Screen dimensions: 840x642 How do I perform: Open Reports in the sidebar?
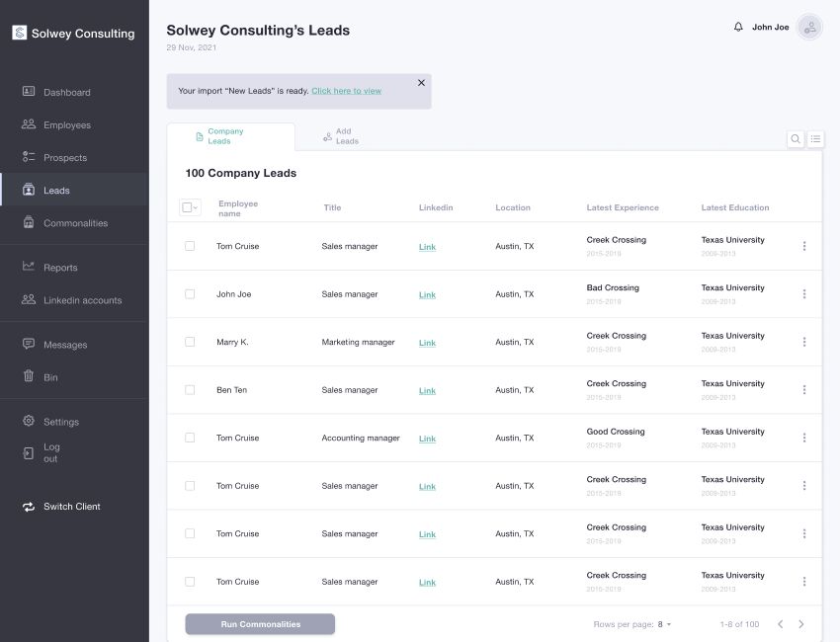click(60, 268)
